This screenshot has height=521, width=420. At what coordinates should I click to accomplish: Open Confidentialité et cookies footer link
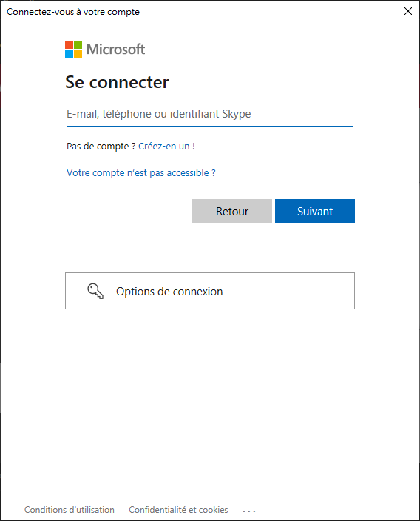pos(179,510)
